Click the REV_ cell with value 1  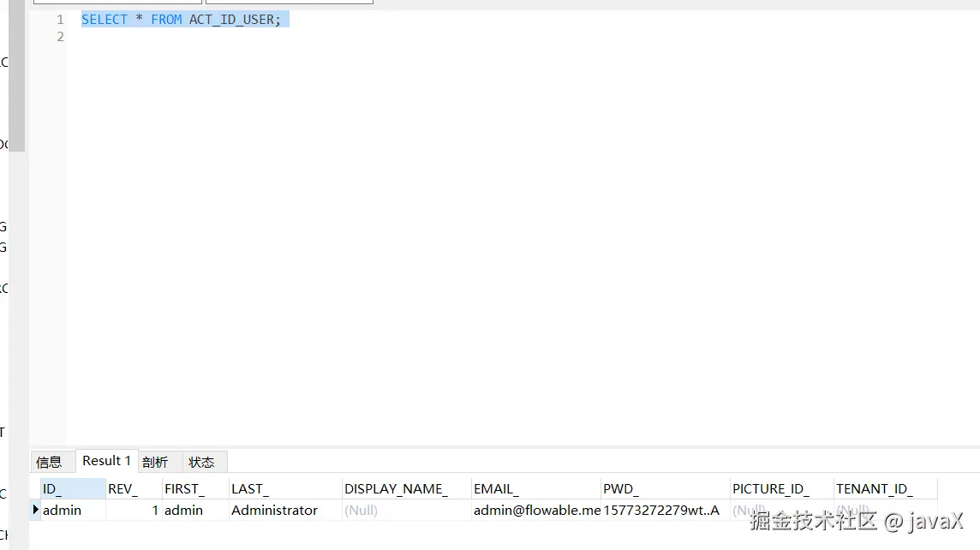(x=133, y=510)
